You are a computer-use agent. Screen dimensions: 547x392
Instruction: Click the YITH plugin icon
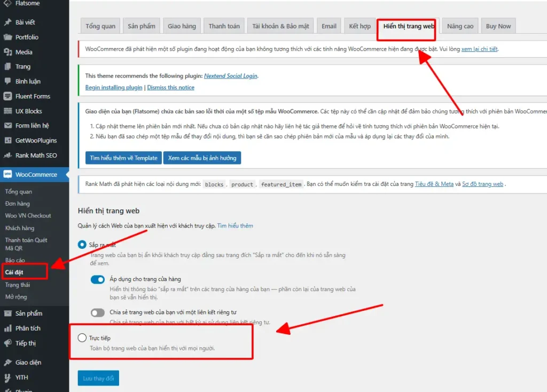click(7, 378)
